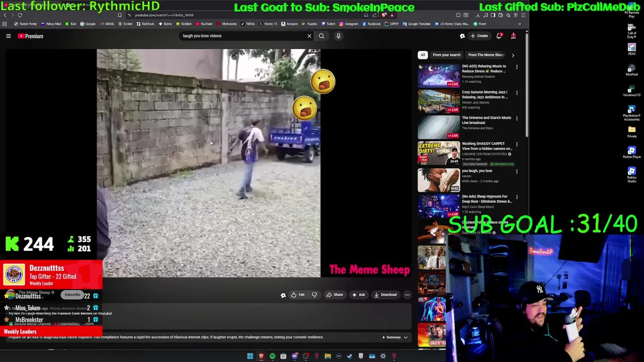Image resolution: width=644 pixels, height=362 pixels.
Task: Dislike the video with thumbs down
Action: [x=314, y=295]
